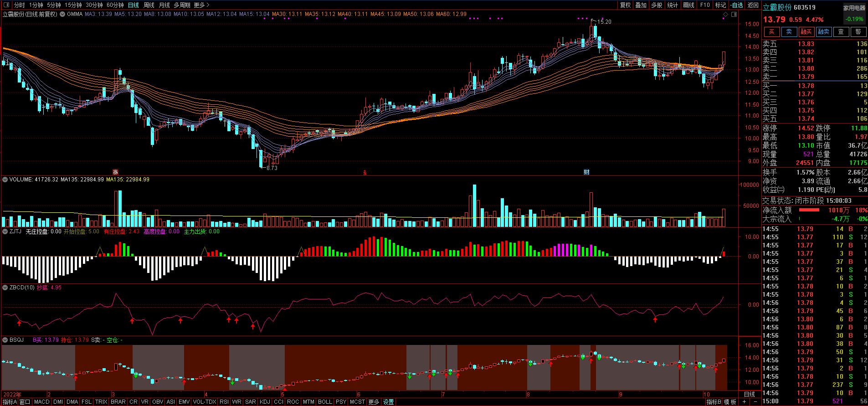Select the MACD indicator tab
Image resolution: width=868 pixels, height=406 pixels.
coord(41,402)
